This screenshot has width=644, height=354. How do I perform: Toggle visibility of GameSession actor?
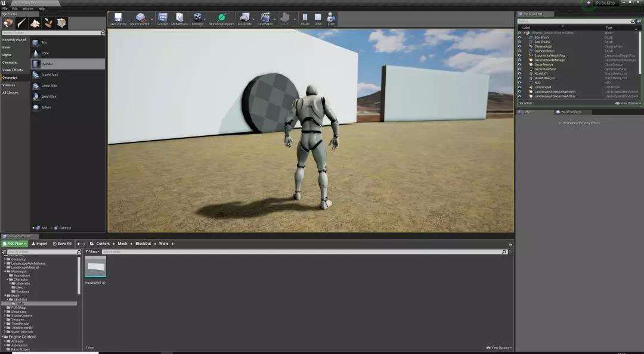pos(519,64)
